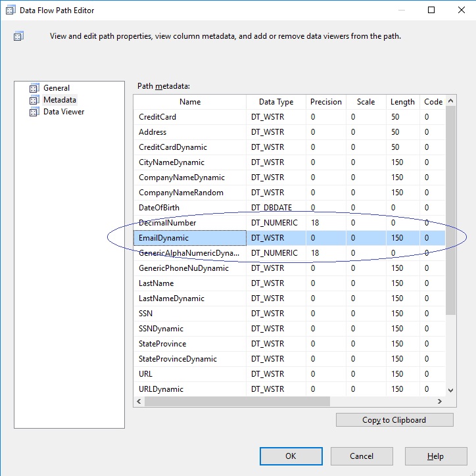This screenshot has height=476, width=476.
Task: Select the Address row name
Action: click(x=153, y=132)
